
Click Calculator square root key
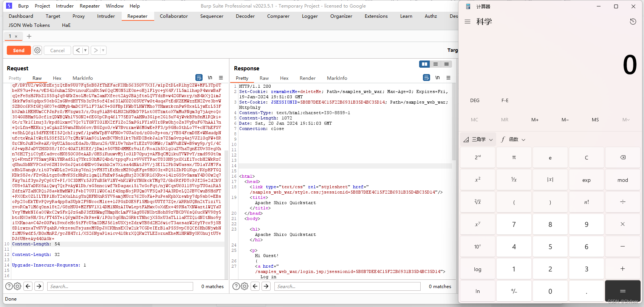[478, 202]
